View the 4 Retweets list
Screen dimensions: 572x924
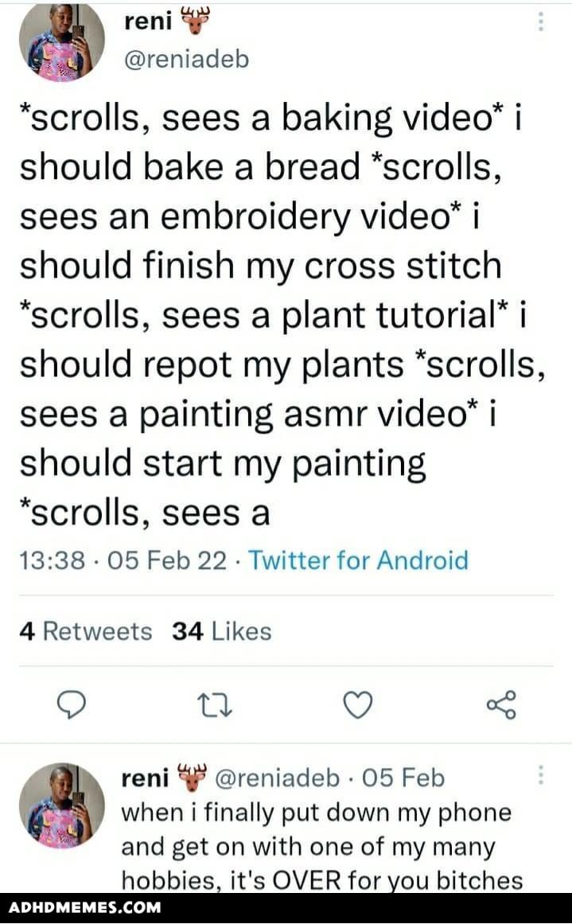point(85,632)
